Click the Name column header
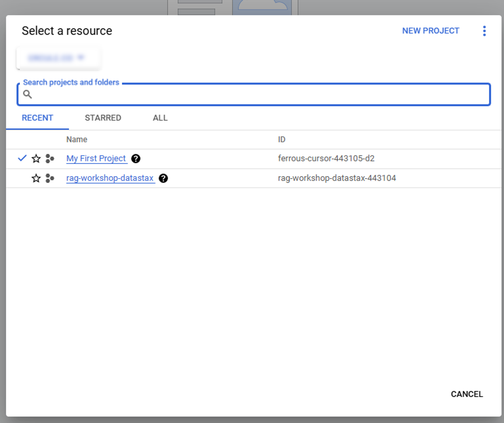Viewport: 504px width, 423px height. tap(77, 140)
